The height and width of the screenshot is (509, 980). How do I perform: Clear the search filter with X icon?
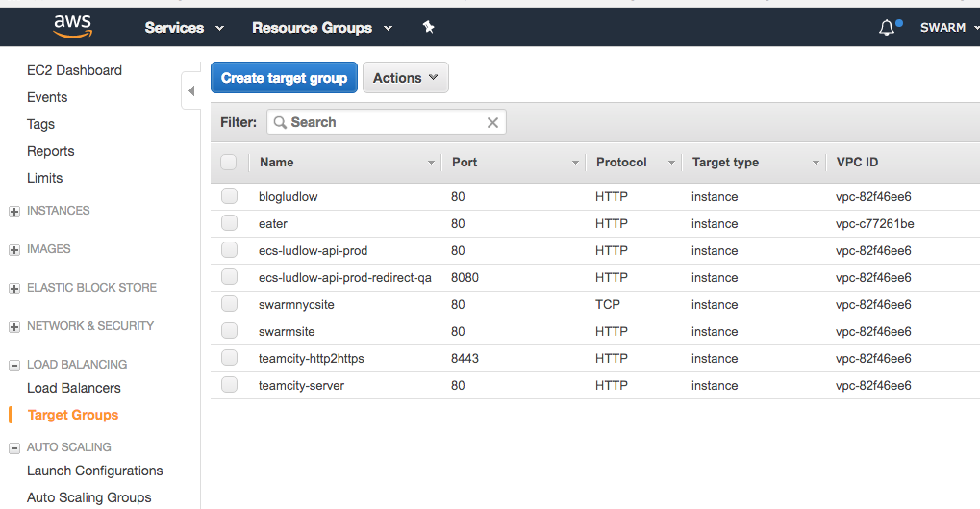coord(492,122)
